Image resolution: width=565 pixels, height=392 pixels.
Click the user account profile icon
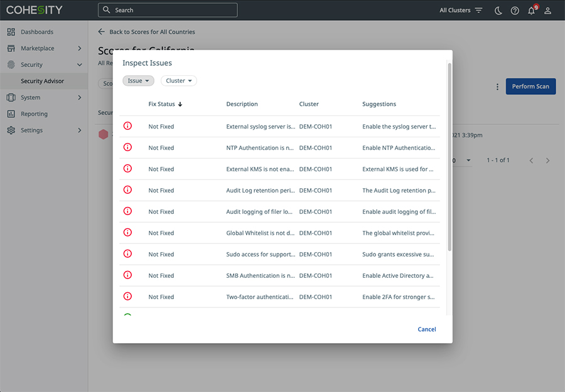pyautogui.click(x=547, y=11)
